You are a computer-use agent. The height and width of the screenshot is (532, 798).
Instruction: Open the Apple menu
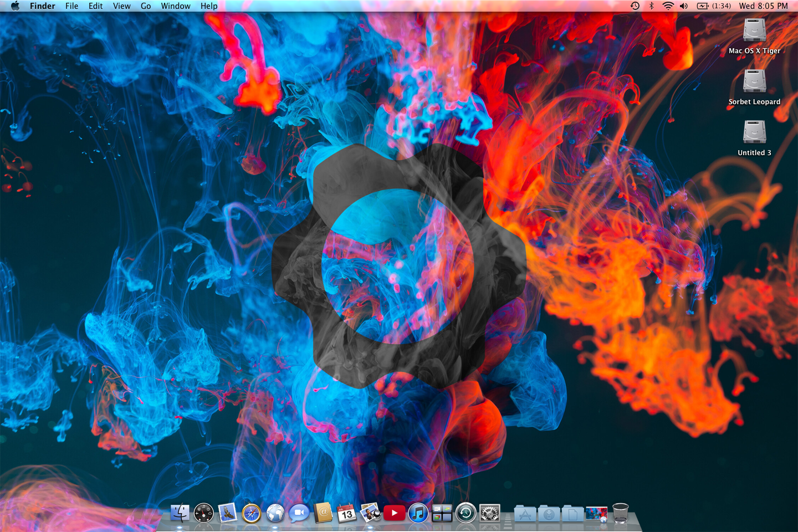coord(15,6)
